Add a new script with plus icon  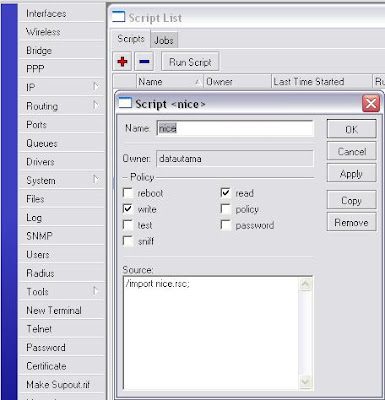(x=122, y=61)
